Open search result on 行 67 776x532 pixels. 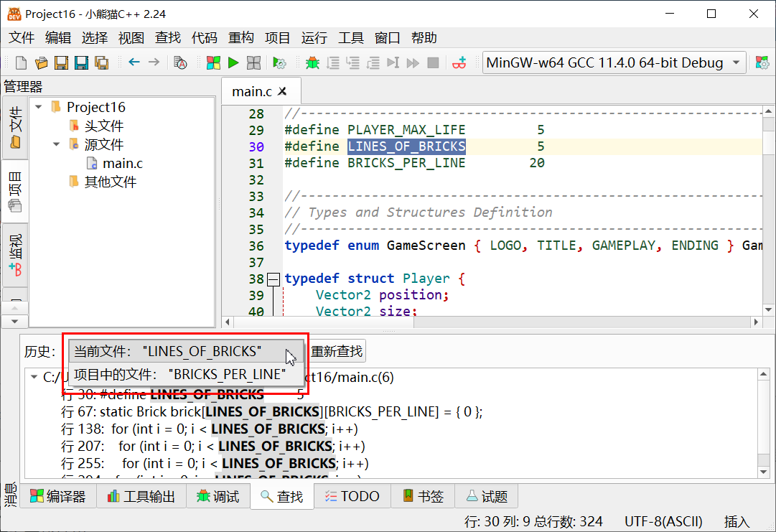coord(271,411)
